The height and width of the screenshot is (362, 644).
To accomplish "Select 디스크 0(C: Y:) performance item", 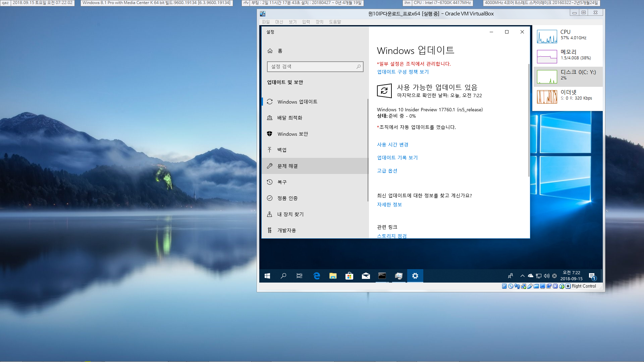I will click(x=568, y=76).
